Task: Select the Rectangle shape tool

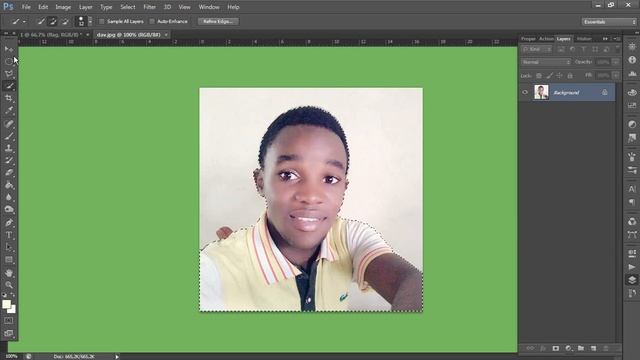Action: point(9,260)
